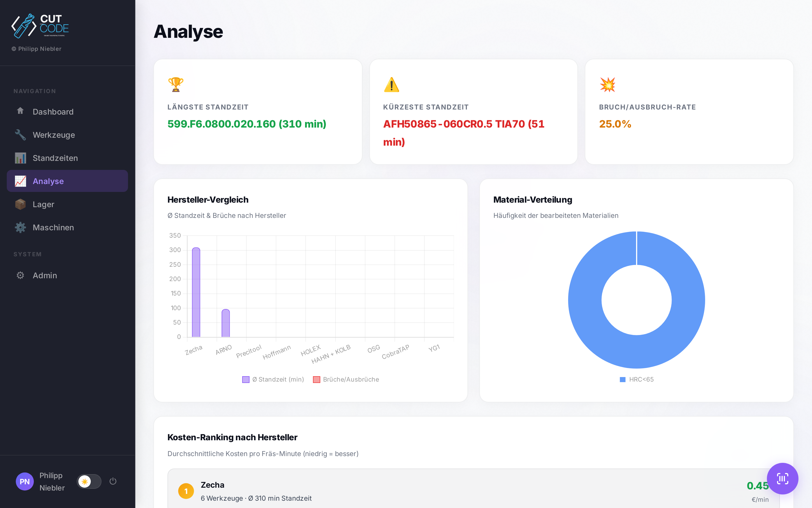
Task: Toggle the light/dark theme switch
Action: tap(89, 481)
